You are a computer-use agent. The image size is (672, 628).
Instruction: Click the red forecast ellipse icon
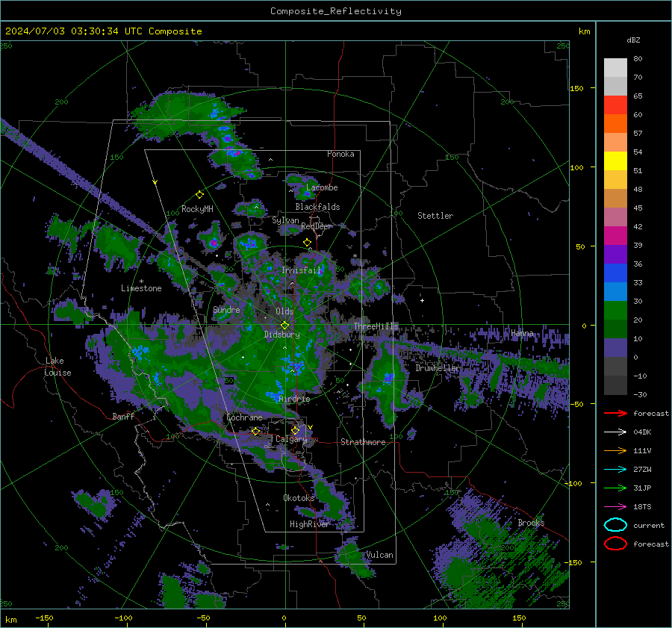[x=615, y=544]
